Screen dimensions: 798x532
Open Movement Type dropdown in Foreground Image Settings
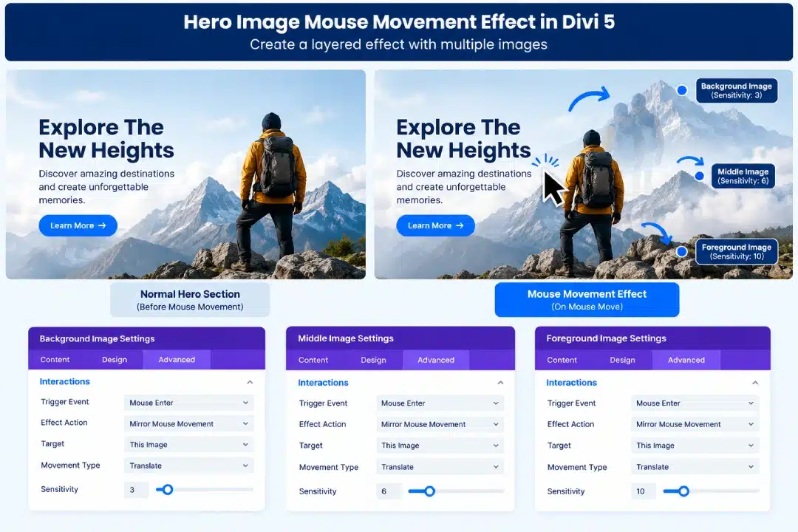pyautogui.click(x=695, y=467)
